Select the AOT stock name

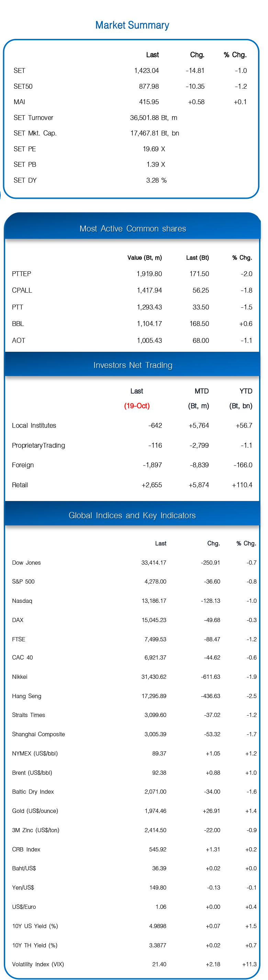click(19, 340)
